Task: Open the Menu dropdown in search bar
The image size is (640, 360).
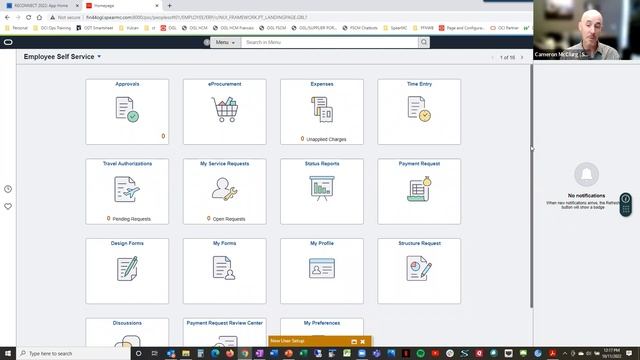Action: pyautogui.click(x=225, y=42)
